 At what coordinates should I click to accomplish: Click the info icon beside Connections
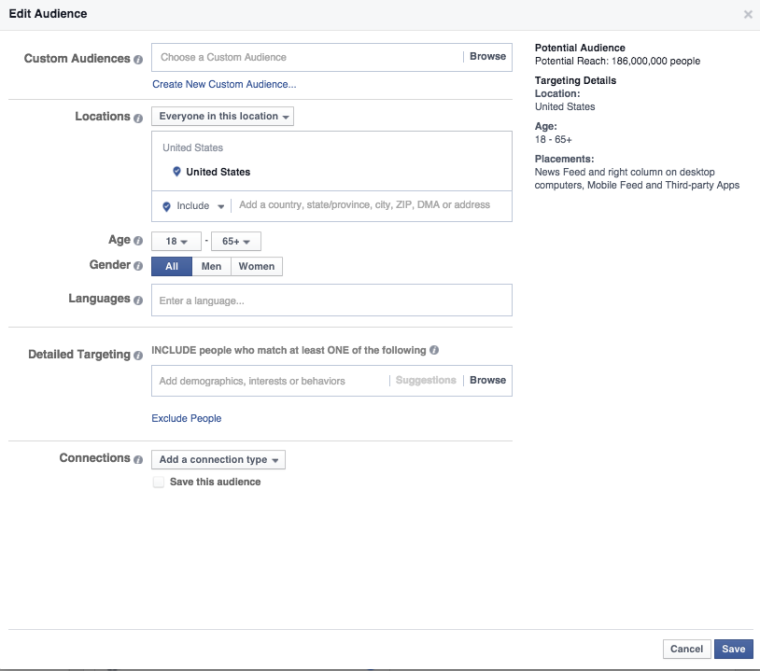[x=138, y=459]
